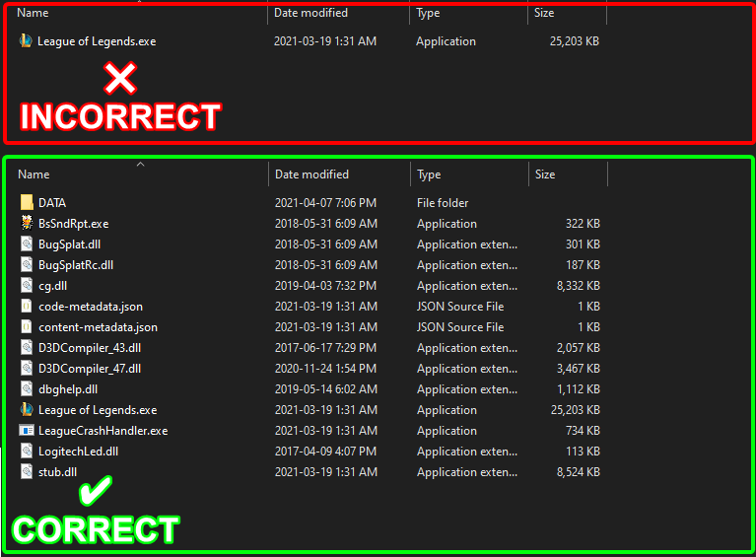Select the cg.dll file name
The width and height of the screenshot is (756, 557).
[52, 286]
